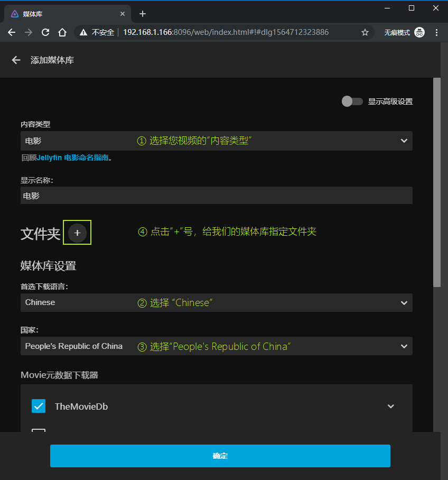Click the blue 确定 confirm button
This screenshot has width=448, height=480.
tap(220, 456)
